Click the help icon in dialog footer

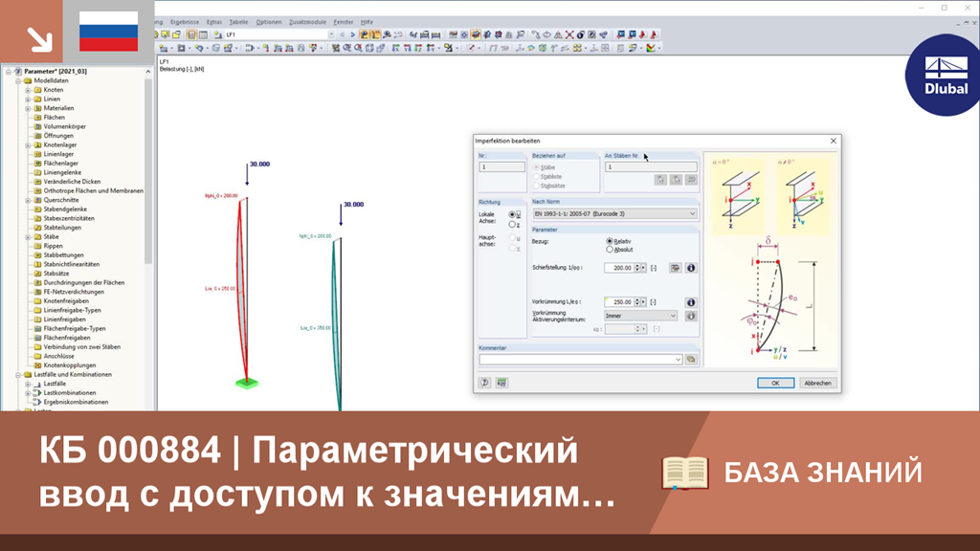coord(484,383)
